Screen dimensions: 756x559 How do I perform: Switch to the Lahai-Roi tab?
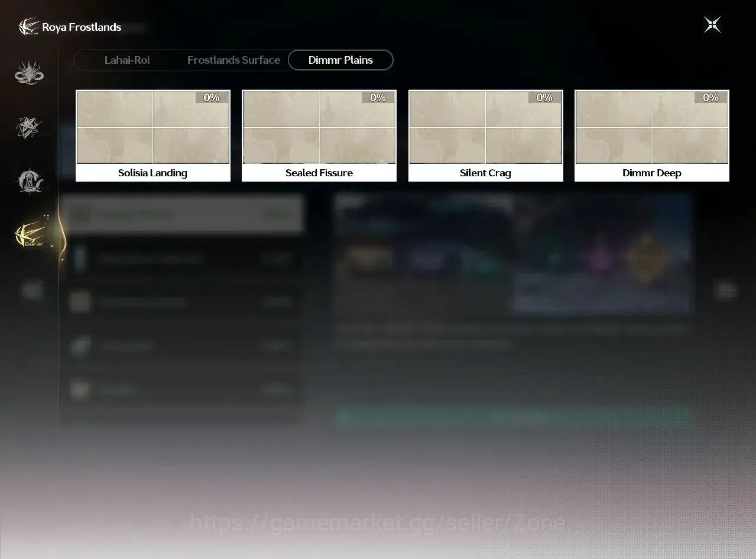coord(127,60)
